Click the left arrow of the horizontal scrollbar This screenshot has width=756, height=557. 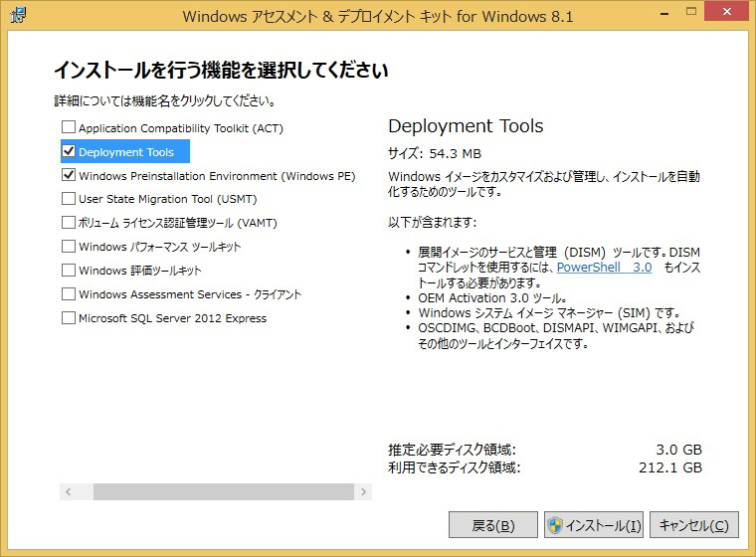pos(68,492)
